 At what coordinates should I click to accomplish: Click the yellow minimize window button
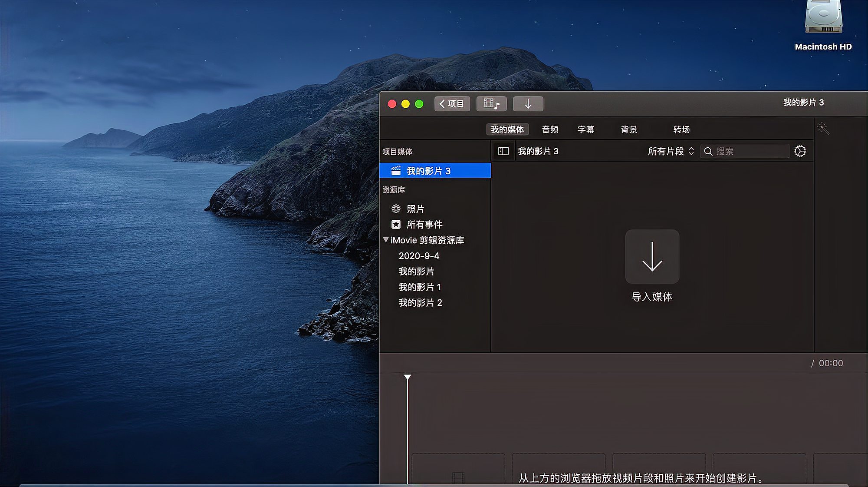pyautogui.click(x=405, y=104)
